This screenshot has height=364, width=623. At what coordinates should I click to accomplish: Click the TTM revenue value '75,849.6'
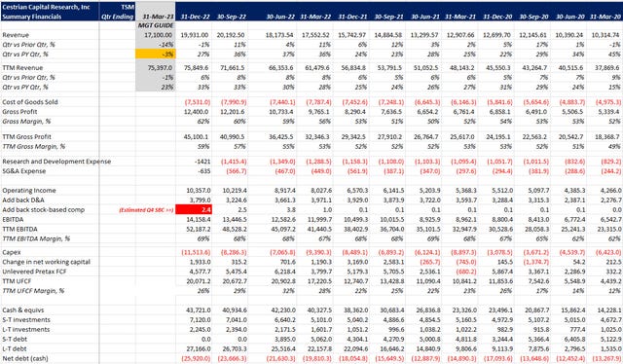pyautogui.click(x=197, y=68)
